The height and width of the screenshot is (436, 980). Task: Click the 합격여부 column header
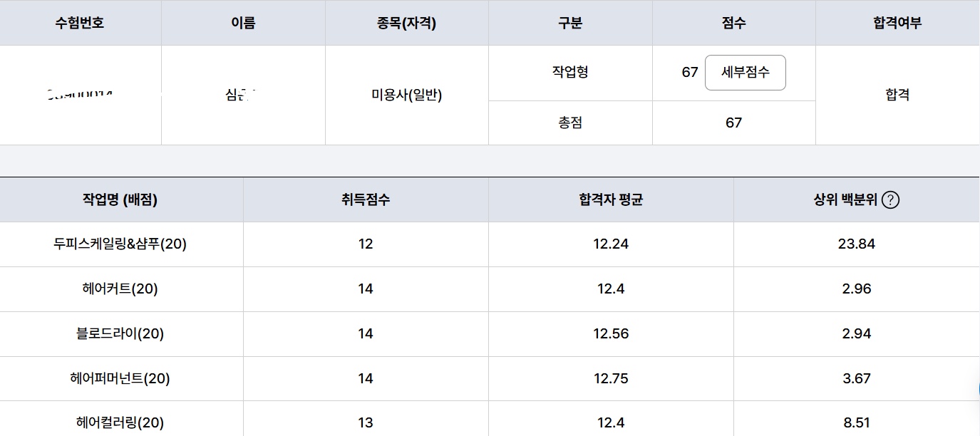[897, 23]
